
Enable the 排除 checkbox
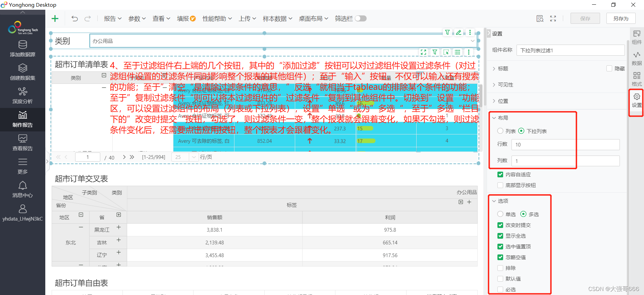(500, 268)
